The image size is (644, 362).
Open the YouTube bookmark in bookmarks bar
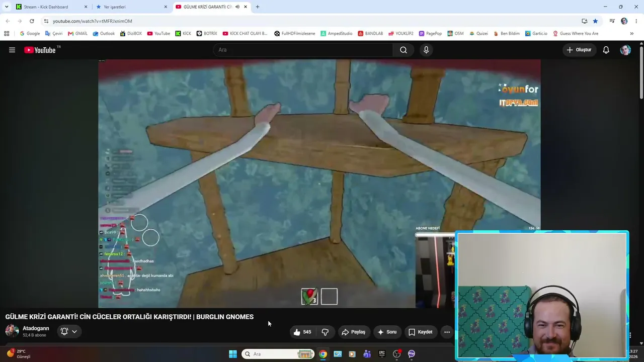(158, 34)
